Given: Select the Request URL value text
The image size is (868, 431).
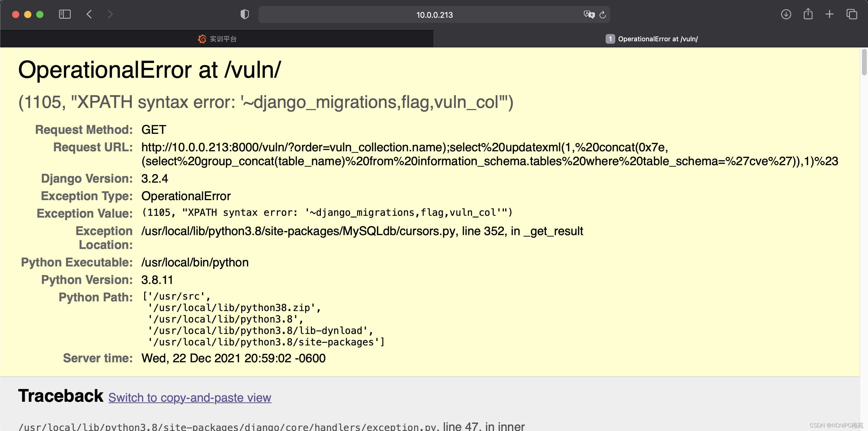Looking at the screenshot, I should 489,154.
